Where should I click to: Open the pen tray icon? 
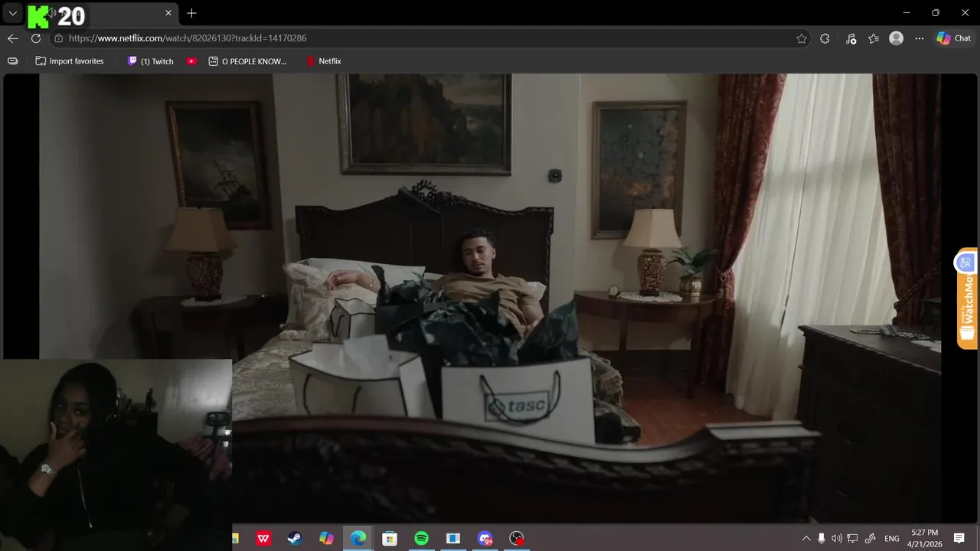pos(870,539)
